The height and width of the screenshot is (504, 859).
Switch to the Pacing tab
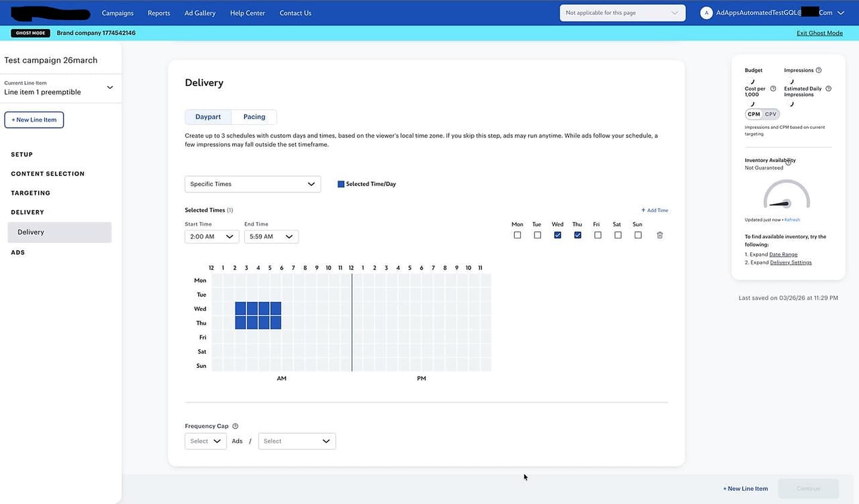254,116
